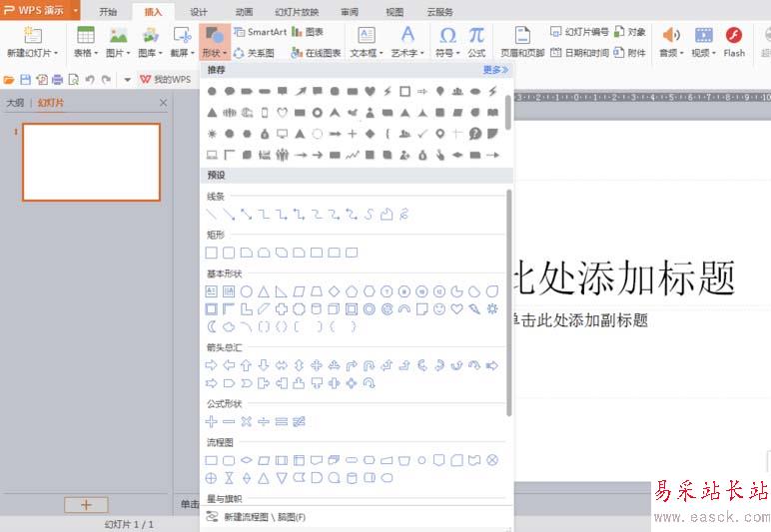This screenshot has width=771, height=532.
Task: Click the save icon in quick toolbar
Action: coord(26,79)
